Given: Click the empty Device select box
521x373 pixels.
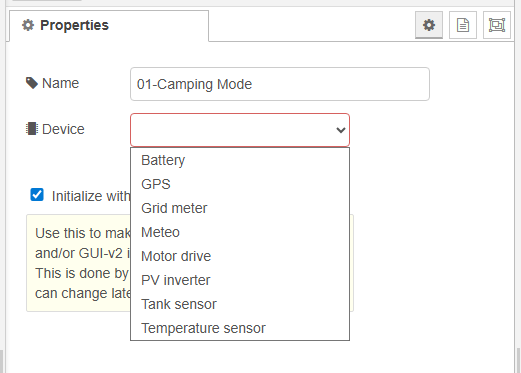Looking at the screenshot, I should [240, 130].
